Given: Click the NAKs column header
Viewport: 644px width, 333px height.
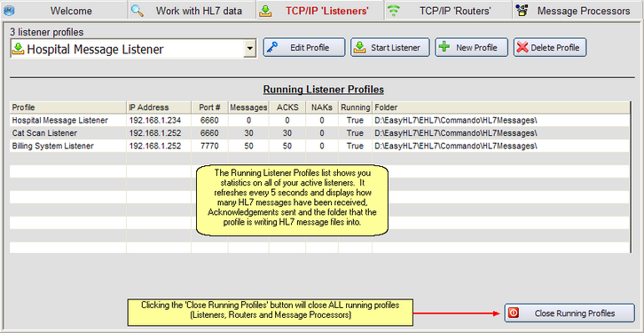Looking at the screenshot, I should (322, 107).
